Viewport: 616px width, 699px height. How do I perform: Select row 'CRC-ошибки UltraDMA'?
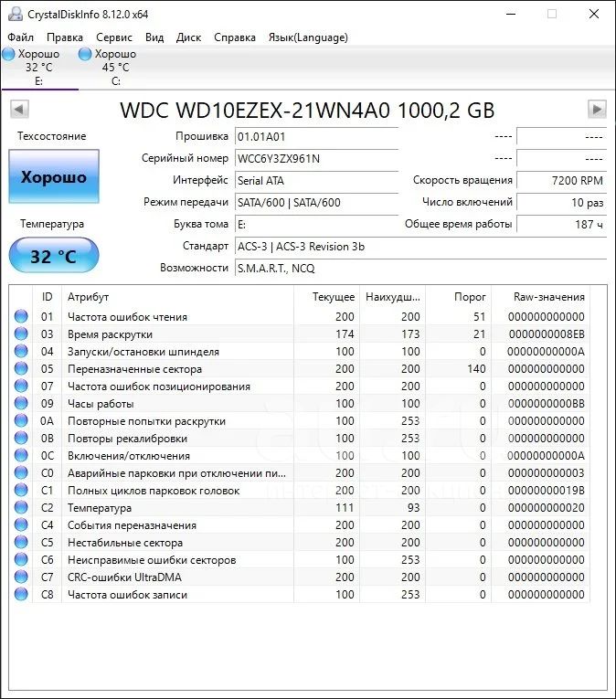coord(299,577)
